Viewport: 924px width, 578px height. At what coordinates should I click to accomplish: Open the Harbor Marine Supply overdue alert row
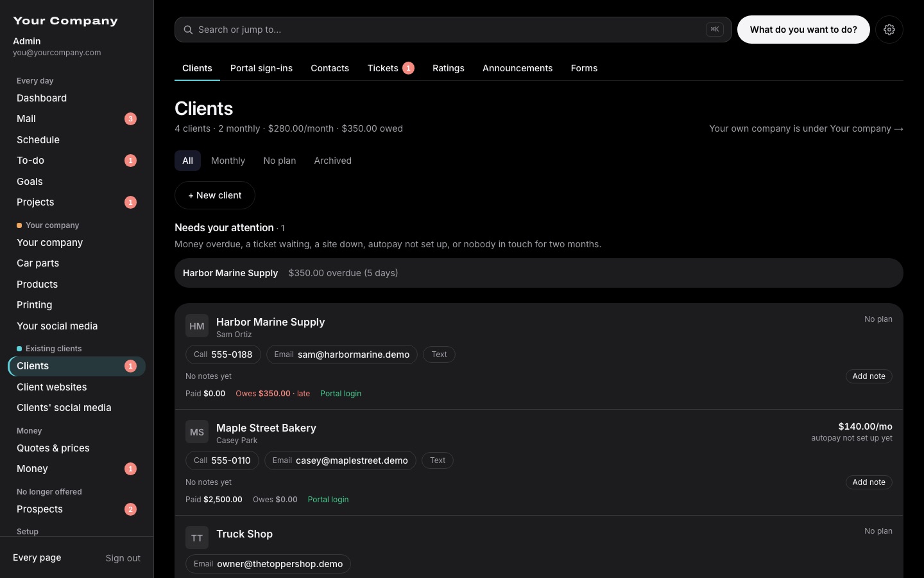pos(539,273)
